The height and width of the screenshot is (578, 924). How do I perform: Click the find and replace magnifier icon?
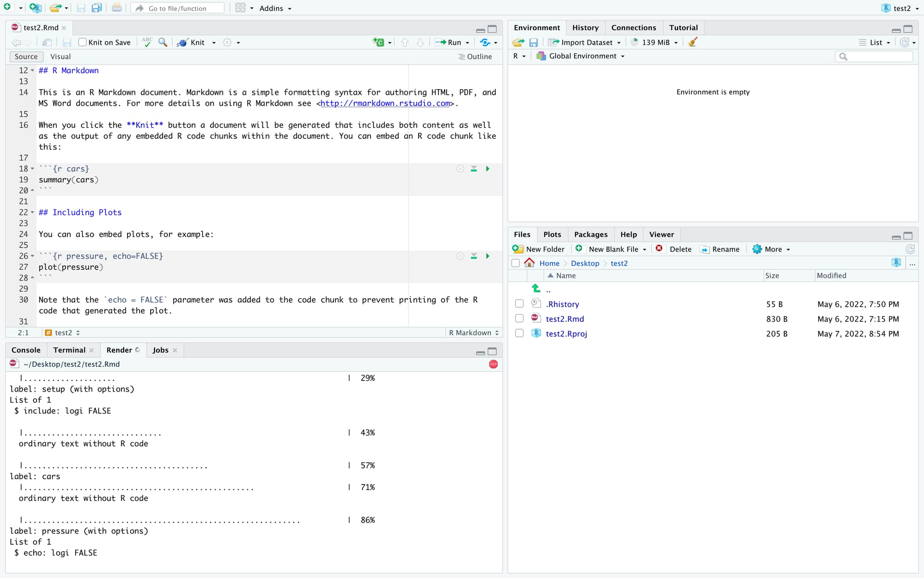163,42
